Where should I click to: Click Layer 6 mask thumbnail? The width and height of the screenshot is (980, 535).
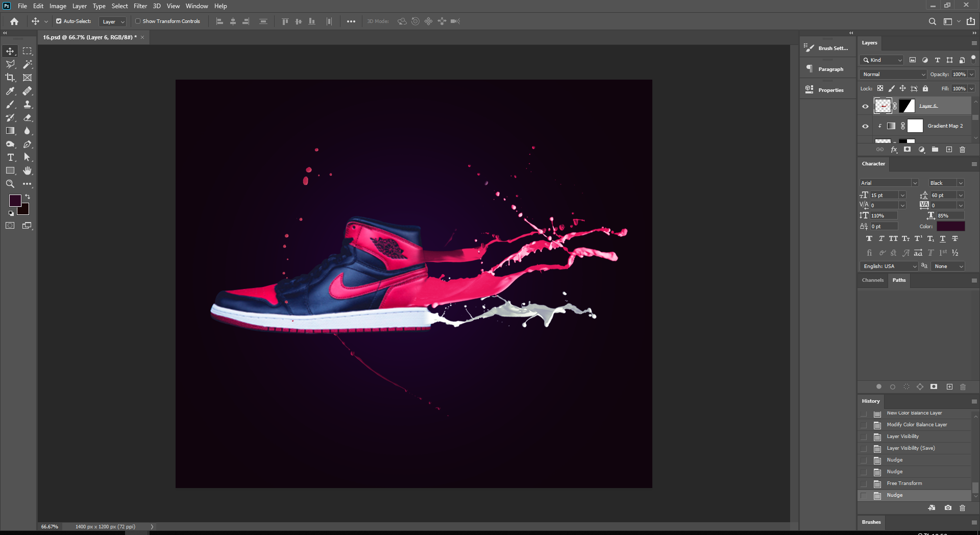click(906, 106)
